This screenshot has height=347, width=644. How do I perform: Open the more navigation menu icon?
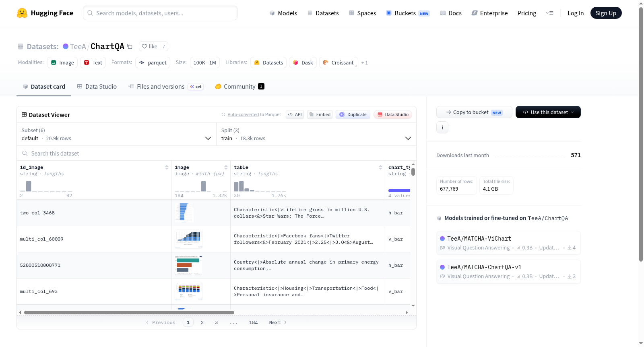pyautogui.click(x=549, y=13)
